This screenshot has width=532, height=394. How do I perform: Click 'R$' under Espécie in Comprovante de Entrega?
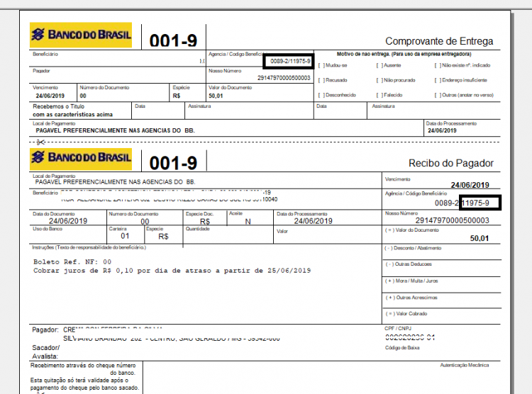(x=177, y=96)
